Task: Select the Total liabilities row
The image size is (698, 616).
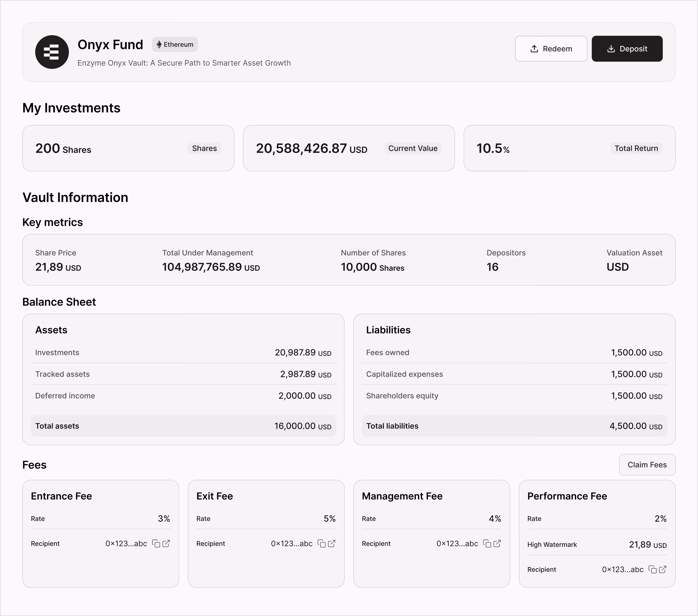Action: (514, 426)
